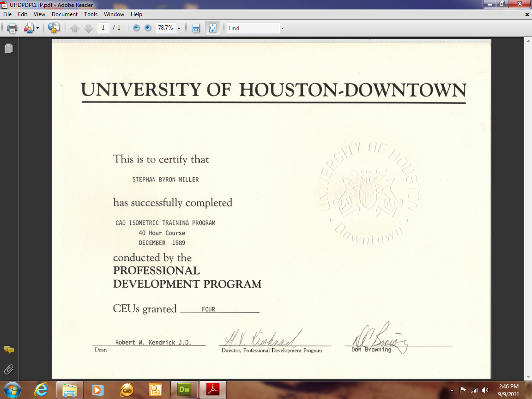Click the Adobe Reader taskbar icon
532x399 pixels.
213,390
